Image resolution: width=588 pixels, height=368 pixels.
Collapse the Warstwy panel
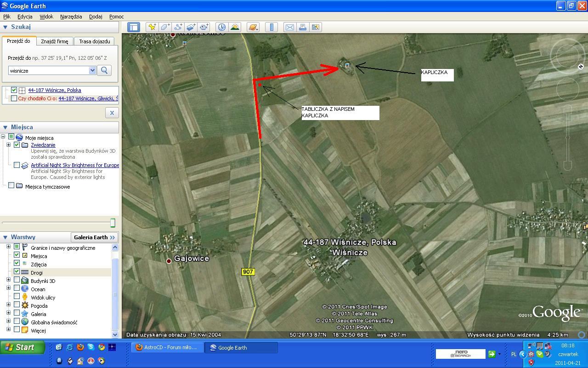pos(6,237)
